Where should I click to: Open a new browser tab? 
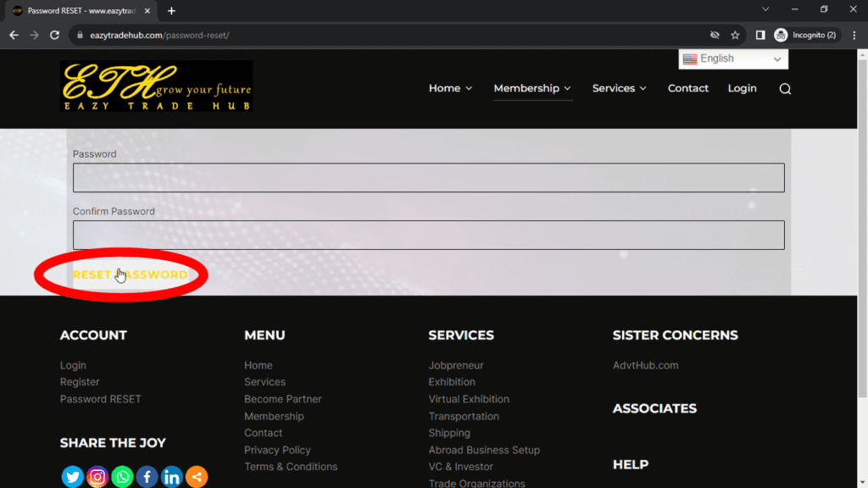(171, 11)
